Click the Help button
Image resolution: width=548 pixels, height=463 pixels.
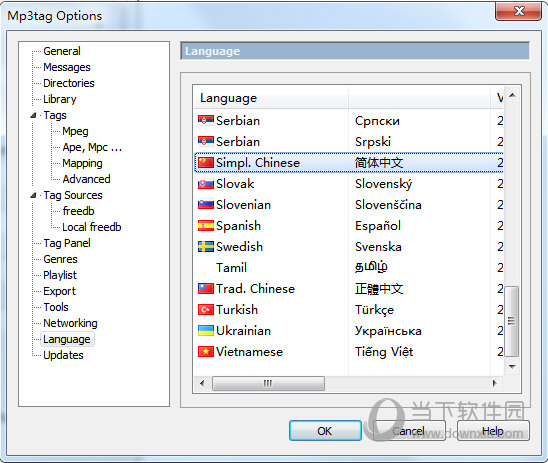[493, 431]
